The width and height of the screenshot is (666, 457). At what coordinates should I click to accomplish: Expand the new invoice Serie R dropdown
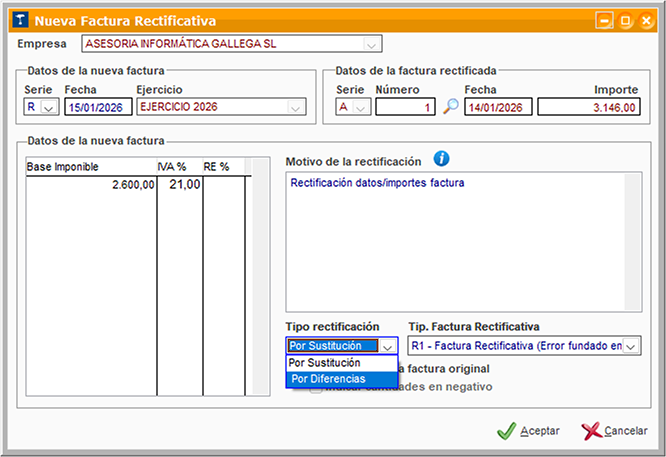49,107
